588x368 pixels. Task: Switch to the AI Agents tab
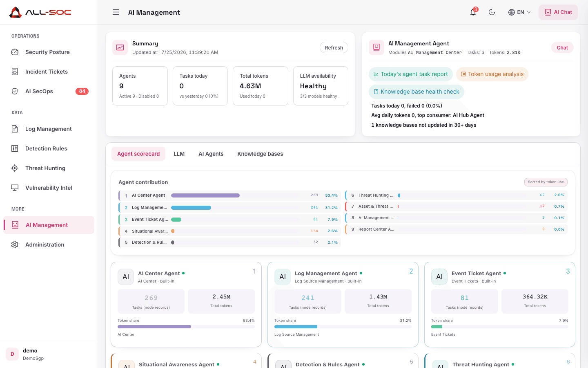(211, 154)
